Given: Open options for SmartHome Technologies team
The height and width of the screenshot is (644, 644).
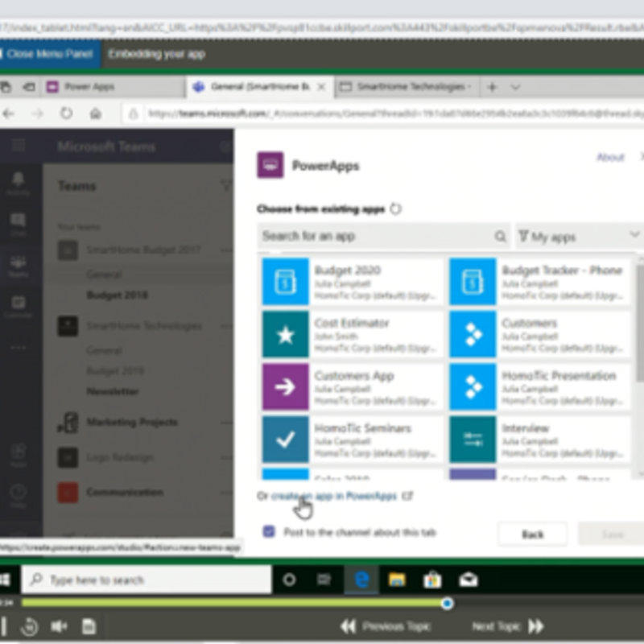Looking at the screenshot, I should point(226,326).
